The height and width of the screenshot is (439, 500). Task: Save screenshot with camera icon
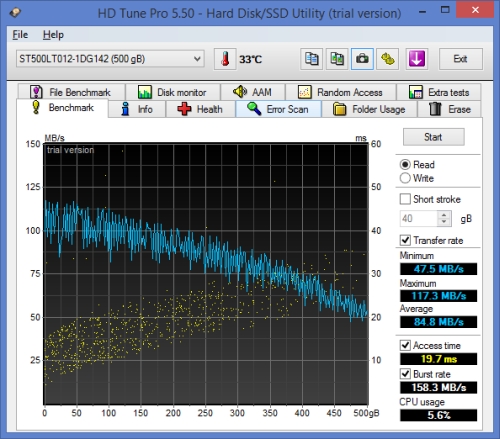click(x=362, y=59)
